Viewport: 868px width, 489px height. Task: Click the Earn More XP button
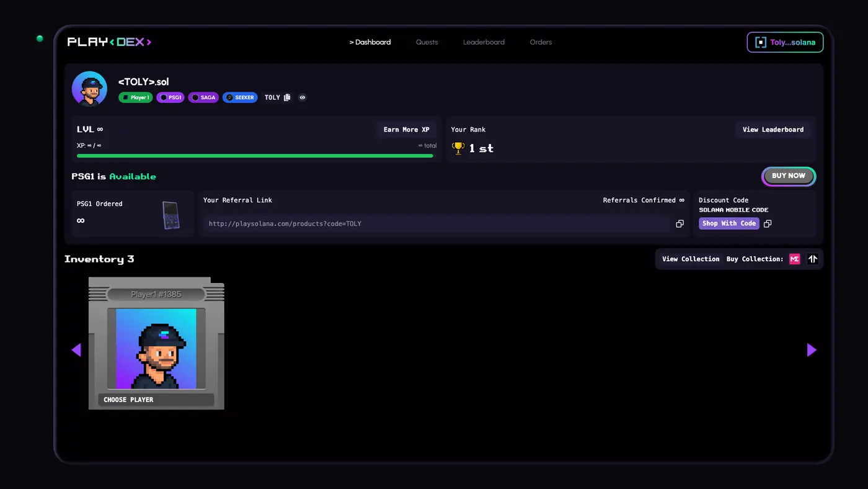pos(407,130)
